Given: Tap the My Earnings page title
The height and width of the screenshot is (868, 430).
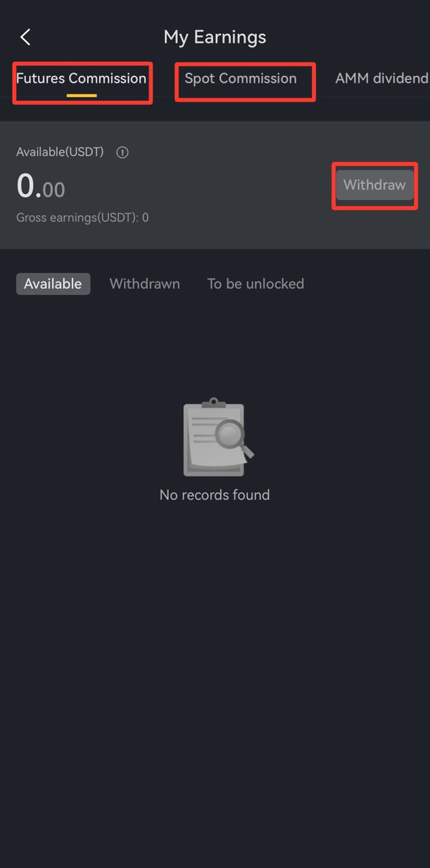Looking at the screenshot, I should [x=215, y=37].
